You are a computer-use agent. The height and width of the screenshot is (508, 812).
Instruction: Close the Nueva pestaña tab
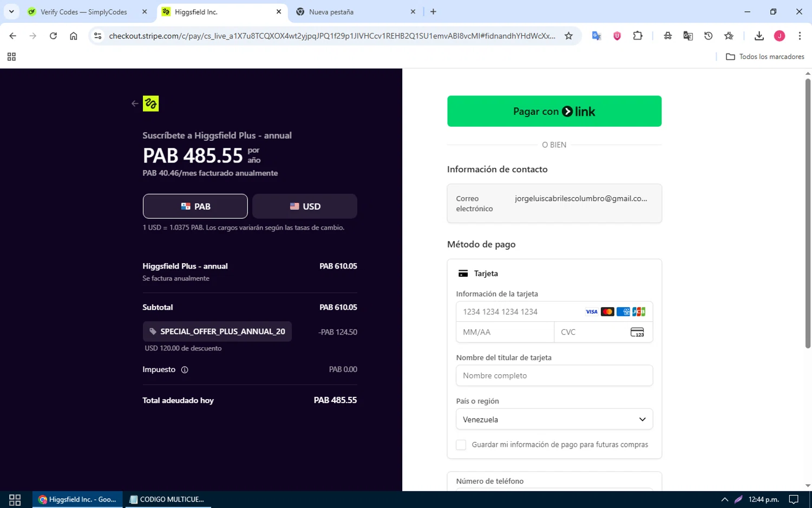413,12
